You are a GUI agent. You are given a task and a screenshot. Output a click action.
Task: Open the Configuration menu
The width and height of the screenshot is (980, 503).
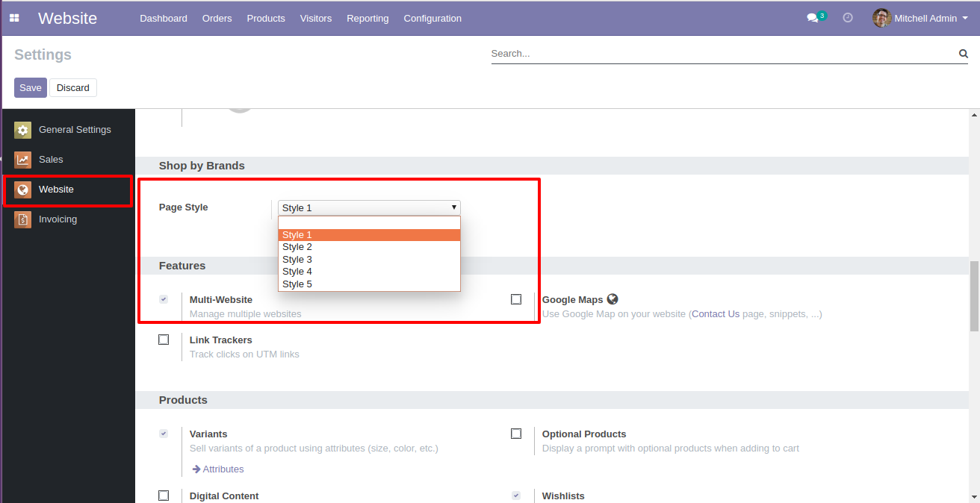tap(432, 18)
